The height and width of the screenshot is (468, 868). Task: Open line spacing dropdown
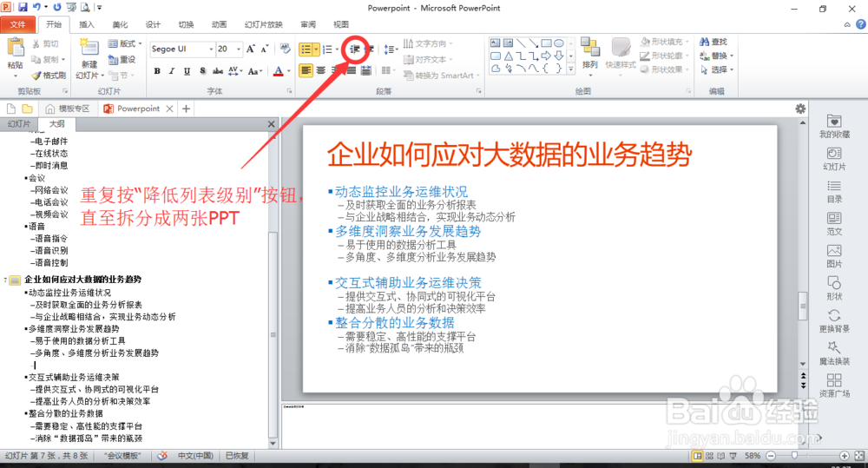pos(391,49)
